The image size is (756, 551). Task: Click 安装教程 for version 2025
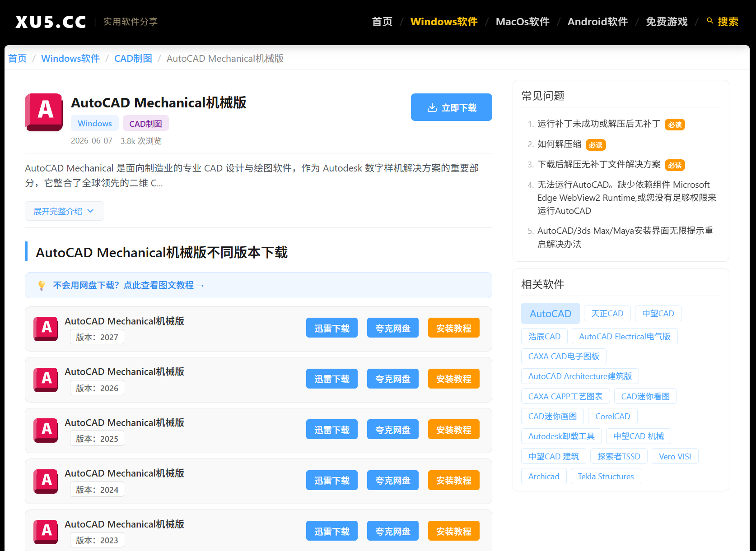click(x=454, y=430)
